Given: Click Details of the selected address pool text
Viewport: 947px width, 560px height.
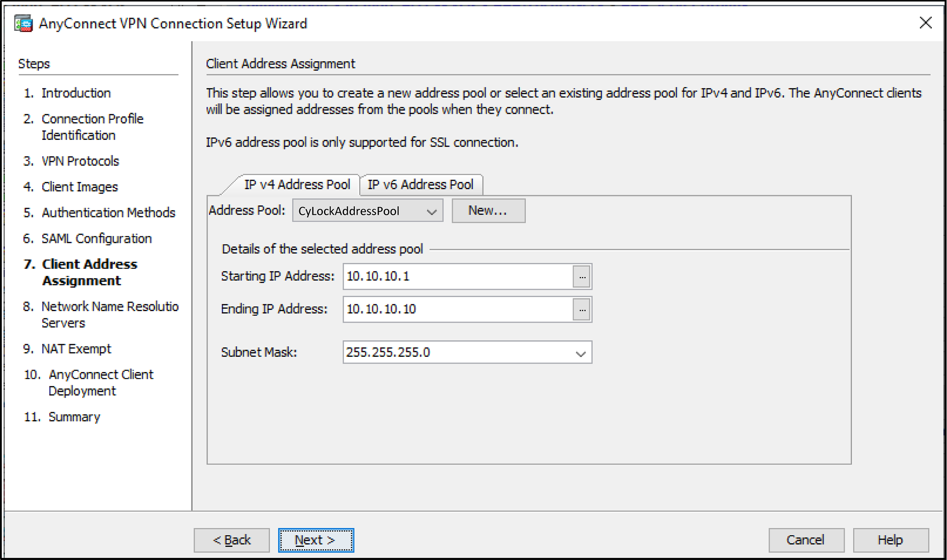Looking at the screenshot, I should pos(322,249).
